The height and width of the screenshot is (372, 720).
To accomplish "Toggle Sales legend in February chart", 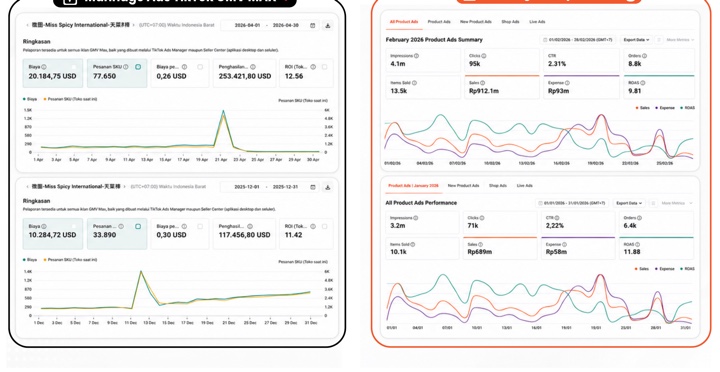I will [x=642, y=108].
